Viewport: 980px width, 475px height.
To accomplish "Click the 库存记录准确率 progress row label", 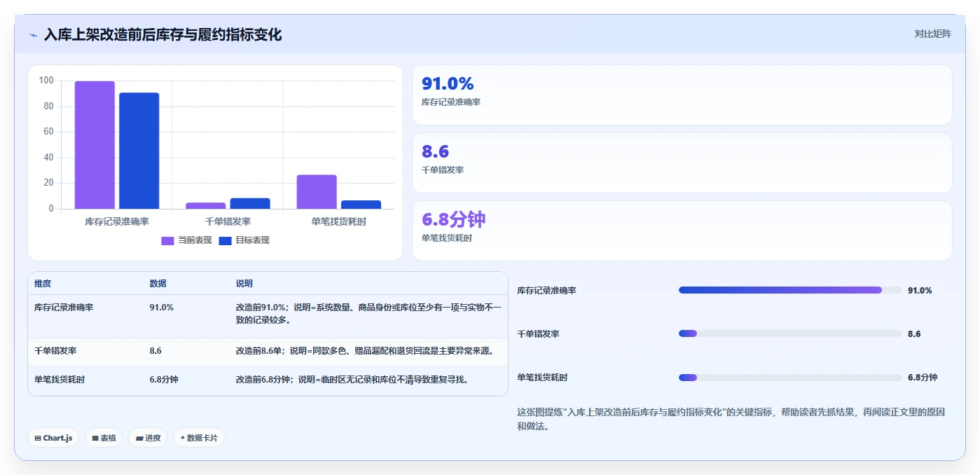I will (546, 290).
